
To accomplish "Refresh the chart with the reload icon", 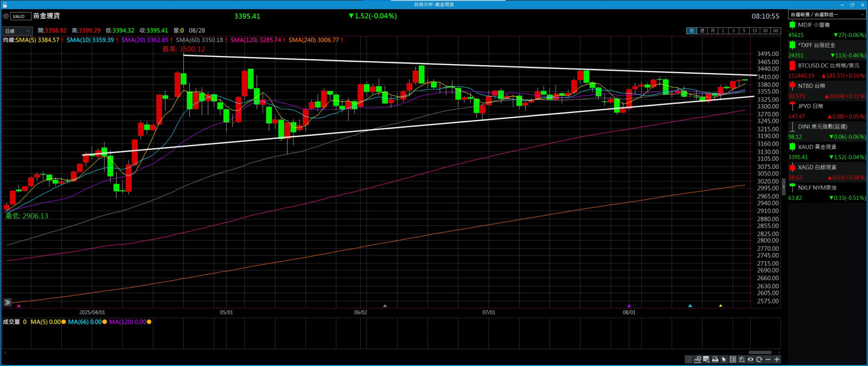I will [759, 359].
